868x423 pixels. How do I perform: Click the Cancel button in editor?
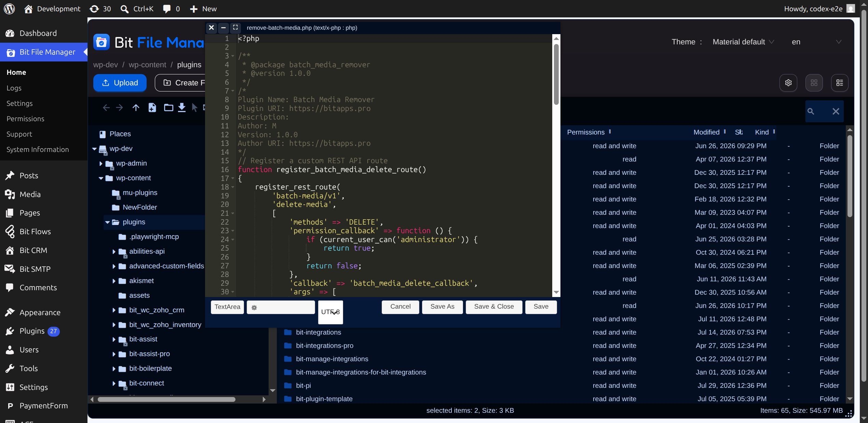click(x=401, y=307)
